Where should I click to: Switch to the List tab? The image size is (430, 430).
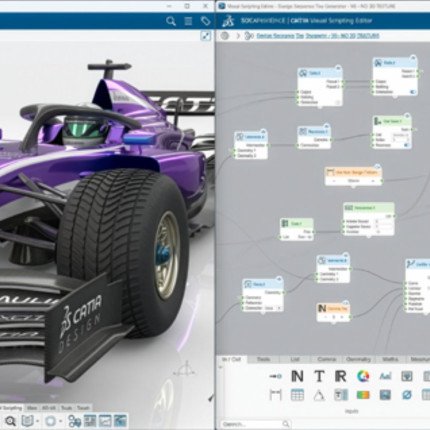(x=295, y=359)
